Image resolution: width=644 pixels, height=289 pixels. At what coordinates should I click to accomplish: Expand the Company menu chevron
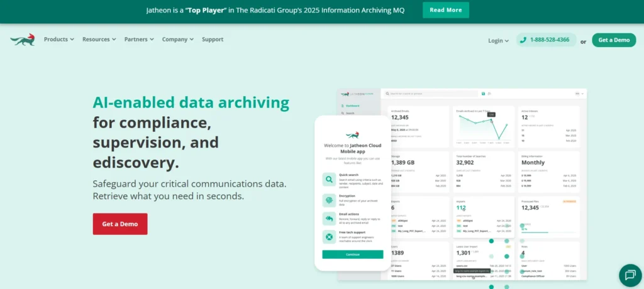[191, 40]
